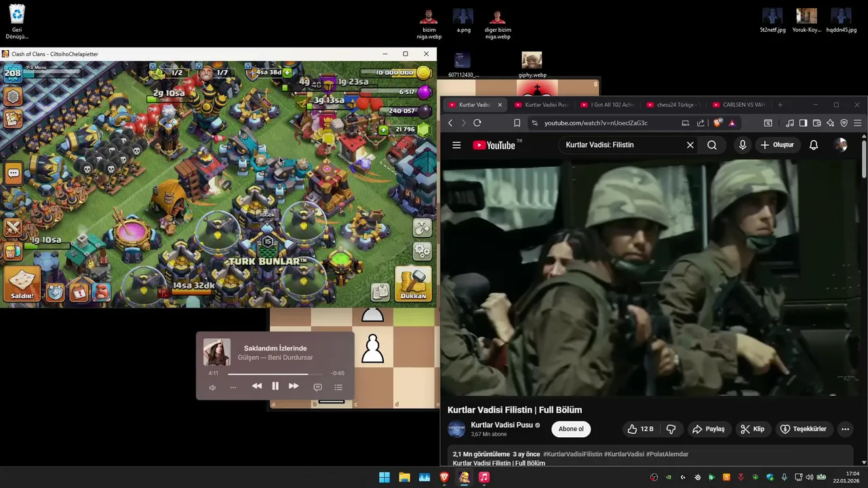Open the scroll/news icon on the game's left side
This screenshot has height=488, width=868.
(13, 119)
